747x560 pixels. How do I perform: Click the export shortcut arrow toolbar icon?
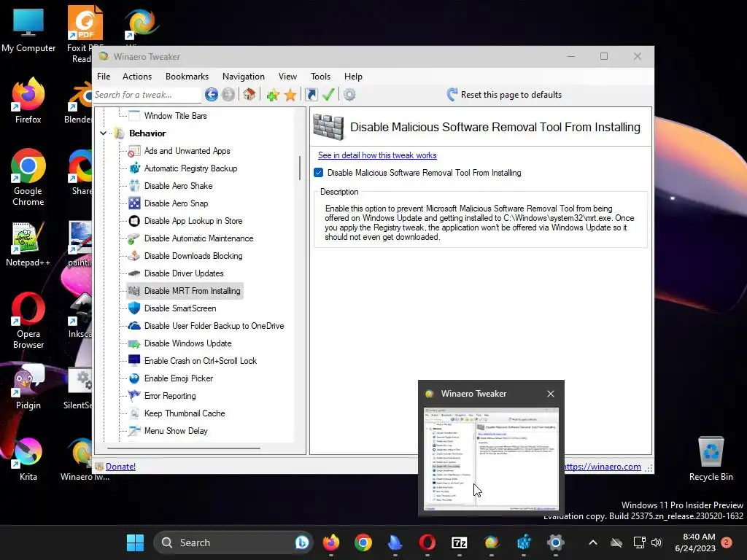click(x=311, y=95)
